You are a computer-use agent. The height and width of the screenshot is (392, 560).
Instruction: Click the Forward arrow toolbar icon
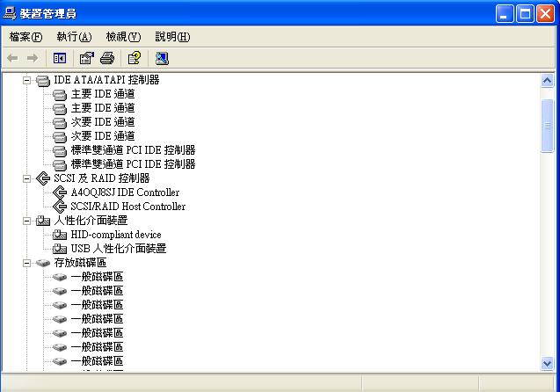tap(33, 58)
